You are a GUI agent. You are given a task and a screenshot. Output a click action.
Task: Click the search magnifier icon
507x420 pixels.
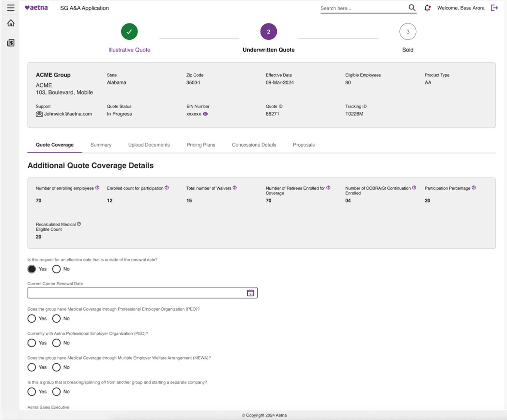click(412, 8)
